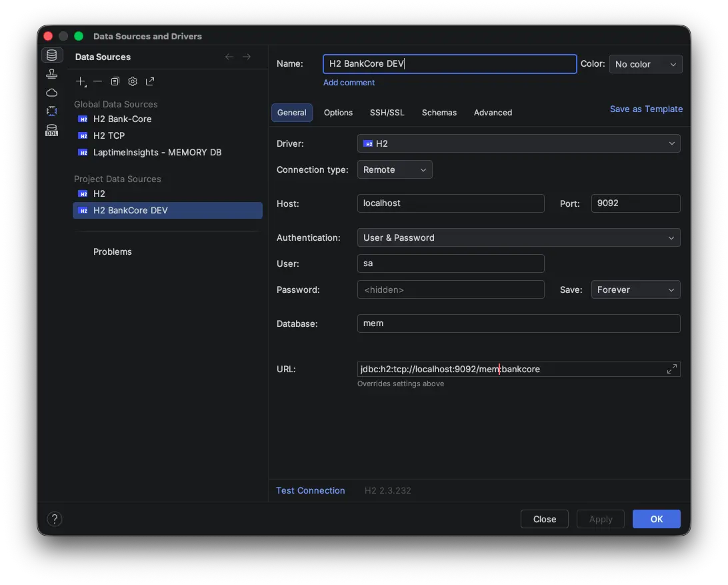Switch to the Advanced tab

493,113
